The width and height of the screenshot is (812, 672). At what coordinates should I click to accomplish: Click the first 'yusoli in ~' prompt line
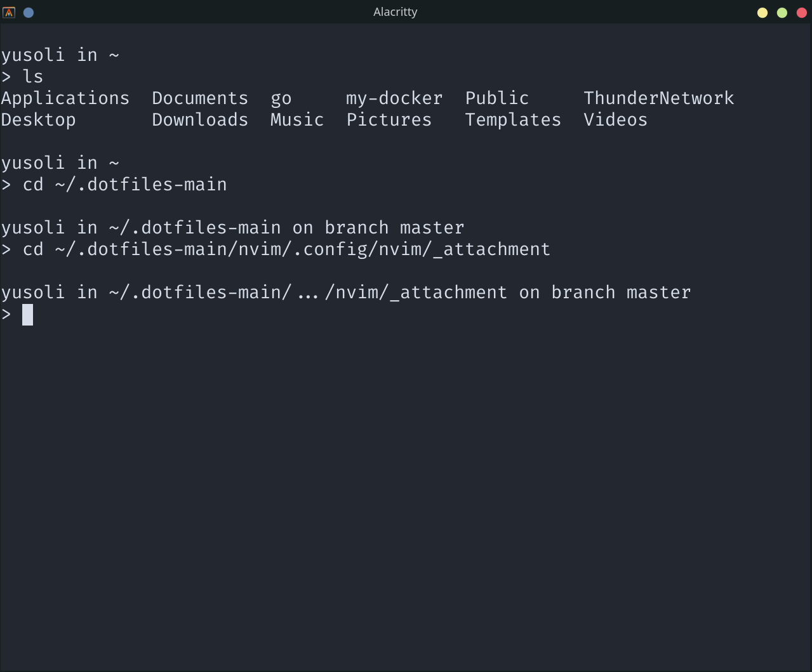(60, 55)
